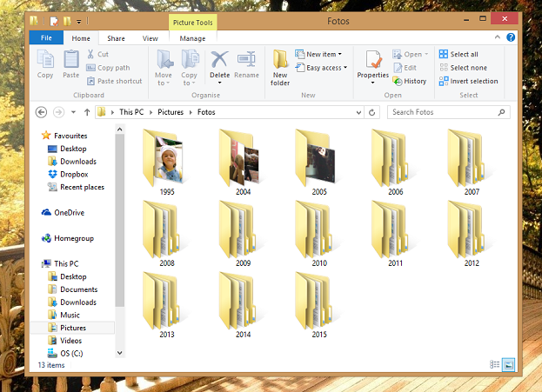The image size is (542, 392).
Task: Click navigation pane scrollbar up arrow
Action: pos(119,130)
